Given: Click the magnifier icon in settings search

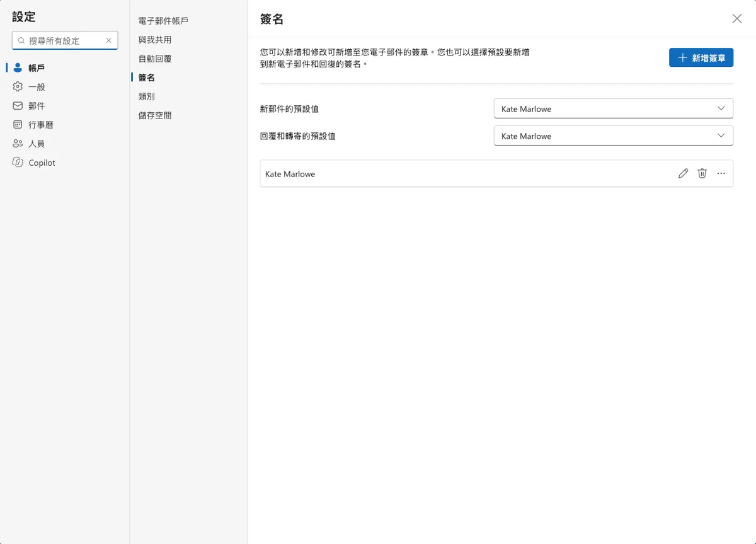Looking at the screenshot, I should tap(21, 40).
